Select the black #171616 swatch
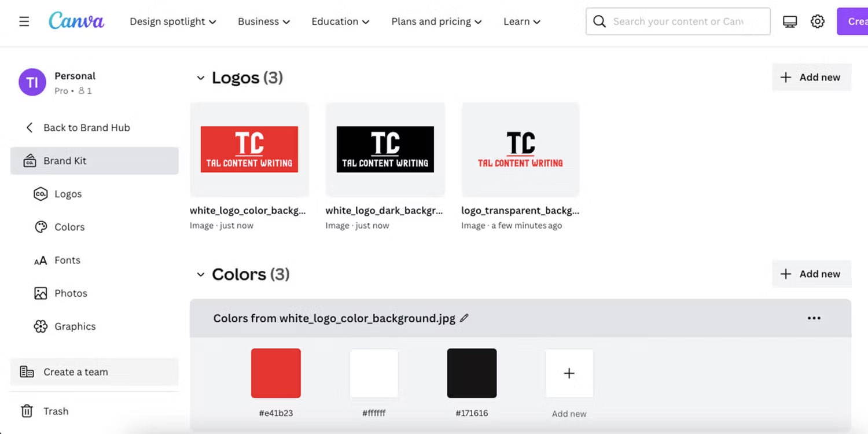 (472, 373)
